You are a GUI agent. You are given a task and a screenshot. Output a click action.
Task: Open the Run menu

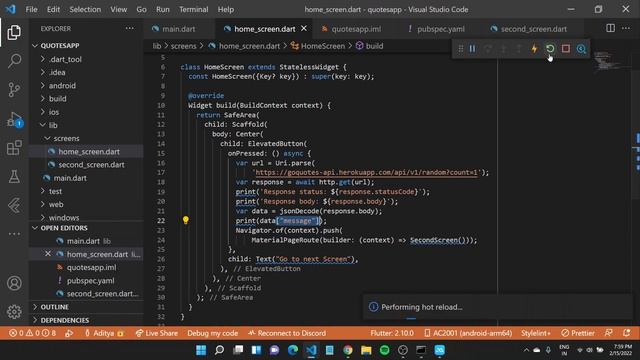[162, 9]
